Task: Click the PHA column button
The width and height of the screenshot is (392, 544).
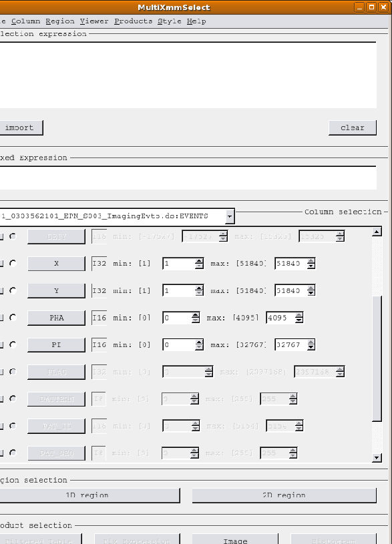Action: click(56, 318)
